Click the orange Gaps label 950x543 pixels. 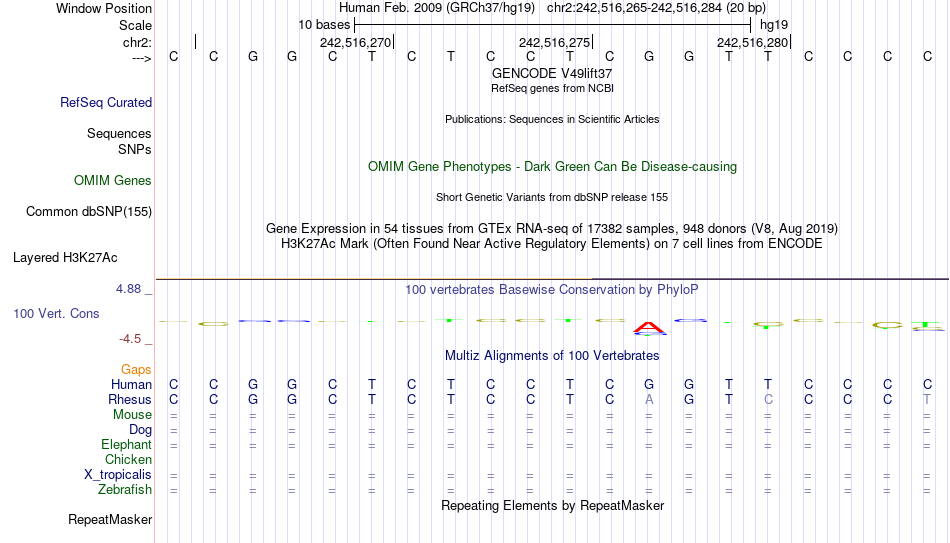pos(136,369)
